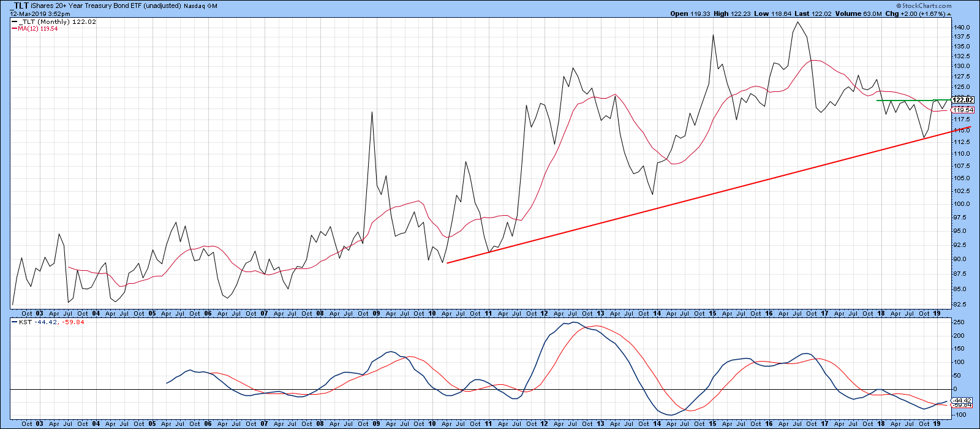
Task: Click the 119.54 moving average price tag
Action: tap(963, 110)
